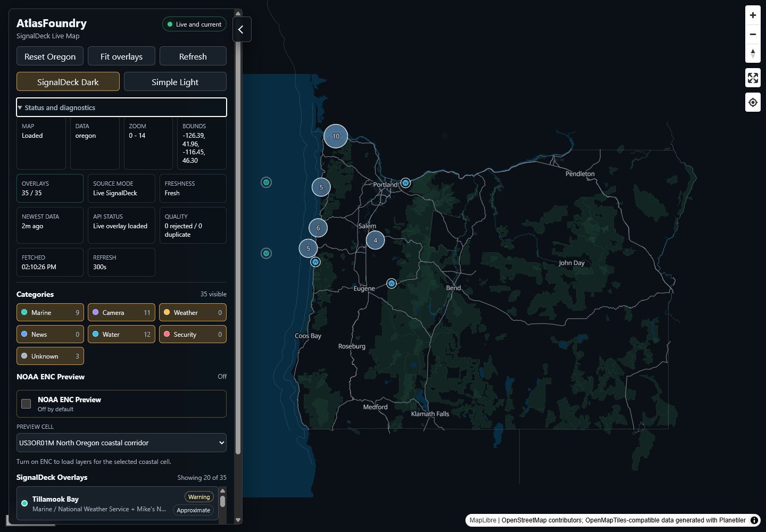Enable the NOAA ENC Preview checkbox
The image size is (766, 532).
point(26,404)
